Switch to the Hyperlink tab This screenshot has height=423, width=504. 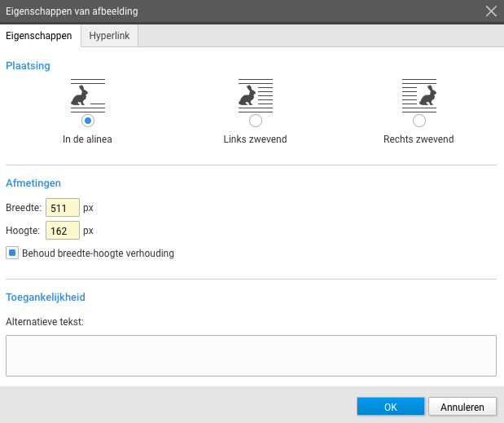pos(109,36)
